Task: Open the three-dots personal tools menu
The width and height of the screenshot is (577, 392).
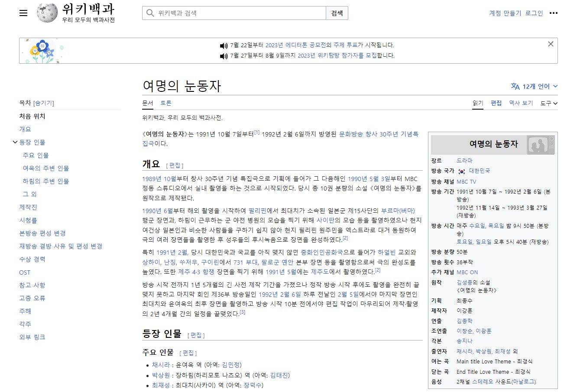Action: [554, 13]
